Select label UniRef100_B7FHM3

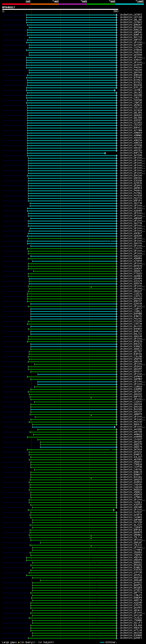click(x=131, y=77)
